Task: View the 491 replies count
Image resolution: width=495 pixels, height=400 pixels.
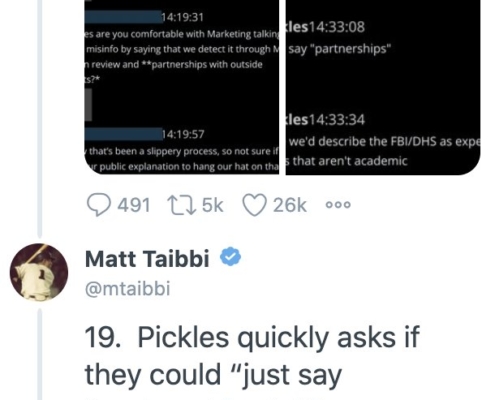Action: pyautogui.click(x=133, y=205)
